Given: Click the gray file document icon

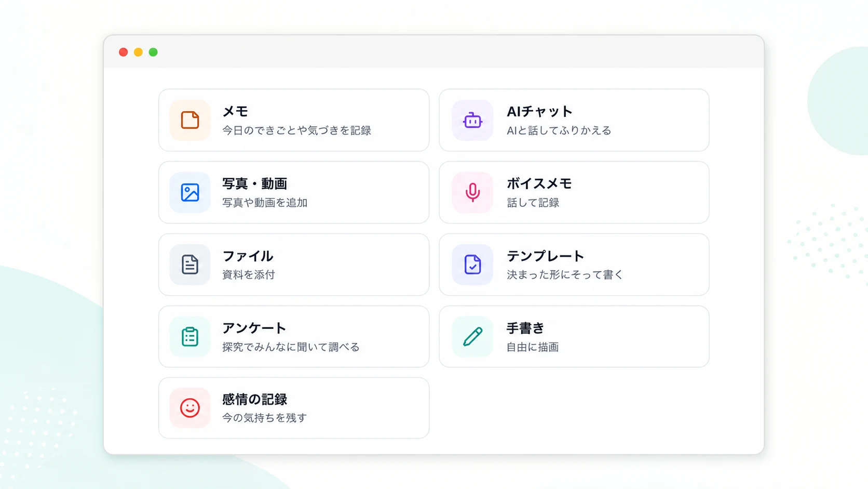Looking at the screenshot, I should (x=190, y=265).
